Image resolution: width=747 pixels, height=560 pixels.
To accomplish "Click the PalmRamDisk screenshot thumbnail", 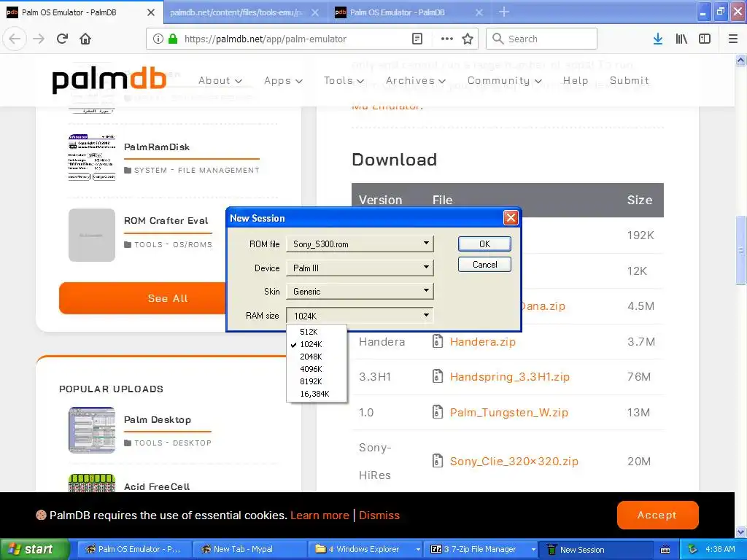I will (x=92, y=157).
